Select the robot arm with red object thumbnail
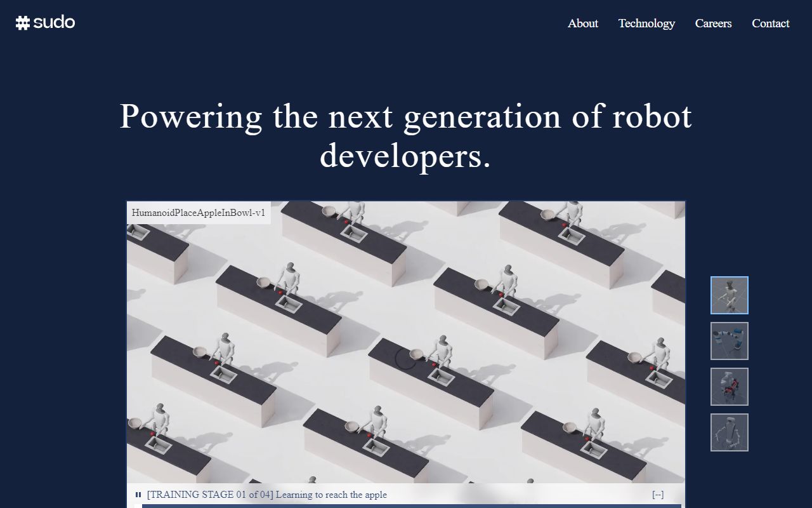812x508 pixels. point(729,386)
